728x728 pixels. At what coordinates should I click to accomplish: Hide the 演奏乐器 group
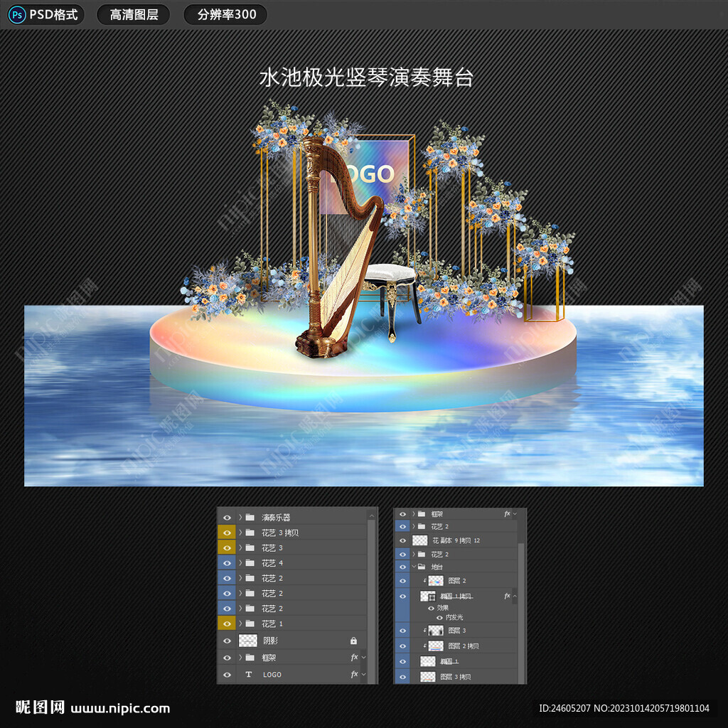coord(227,518)
